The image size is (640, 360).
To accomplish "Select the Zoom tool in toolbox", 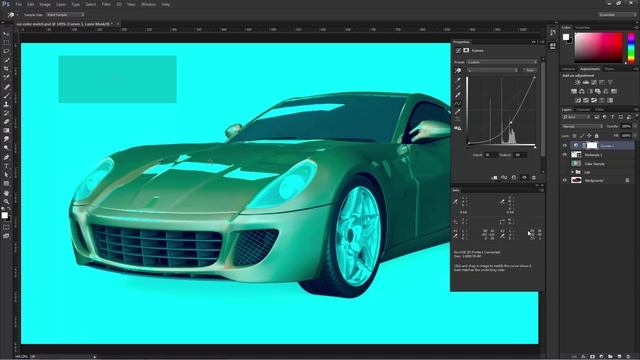I will coord(6,201).
